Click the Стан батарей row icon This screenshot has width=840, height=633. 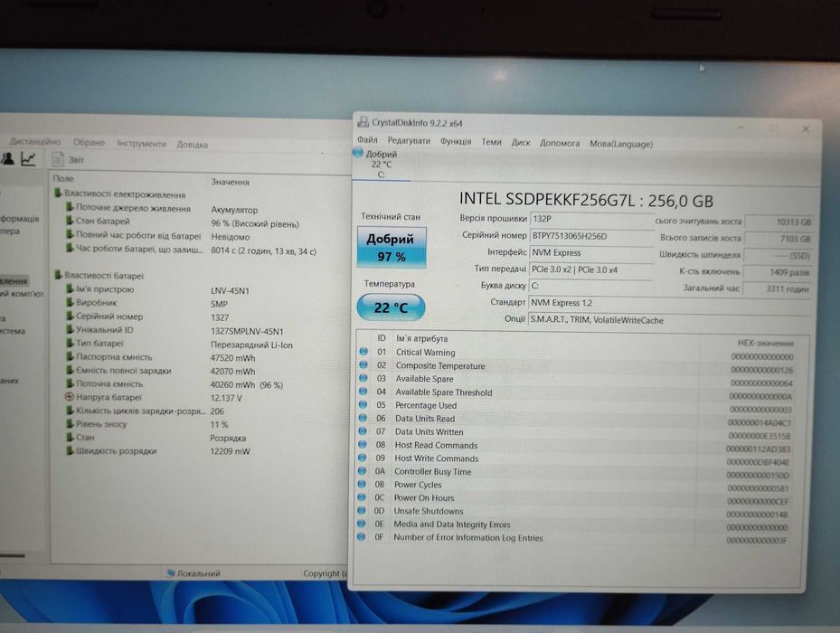(x=70, y=221)
